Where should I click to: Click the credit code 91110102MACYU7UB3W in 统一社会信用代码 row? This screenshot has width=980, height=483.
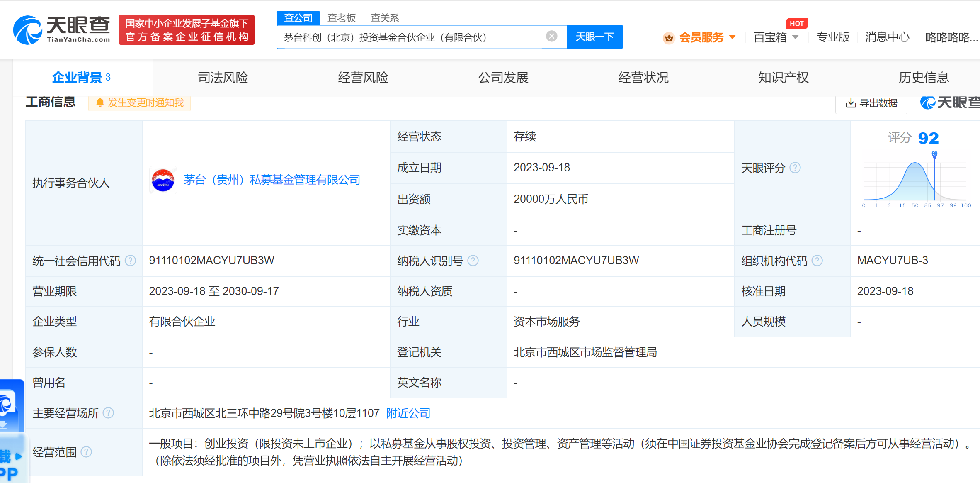211,261
